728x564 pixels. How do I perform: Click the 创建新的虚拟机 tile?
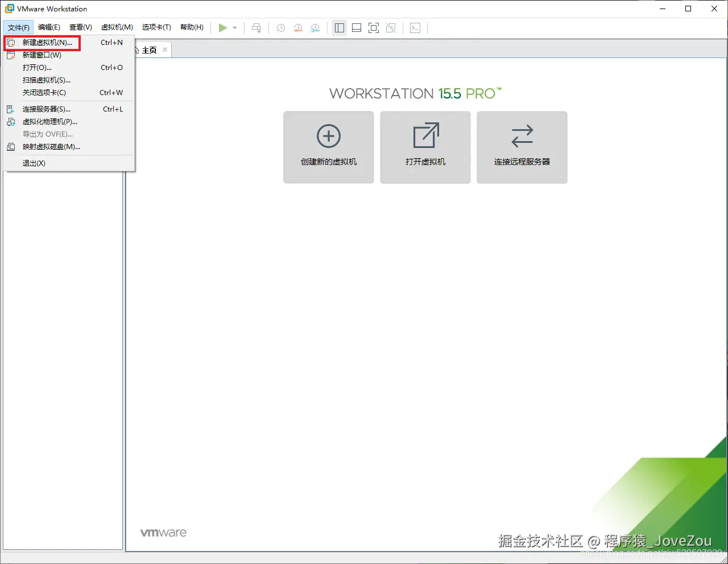328,147
